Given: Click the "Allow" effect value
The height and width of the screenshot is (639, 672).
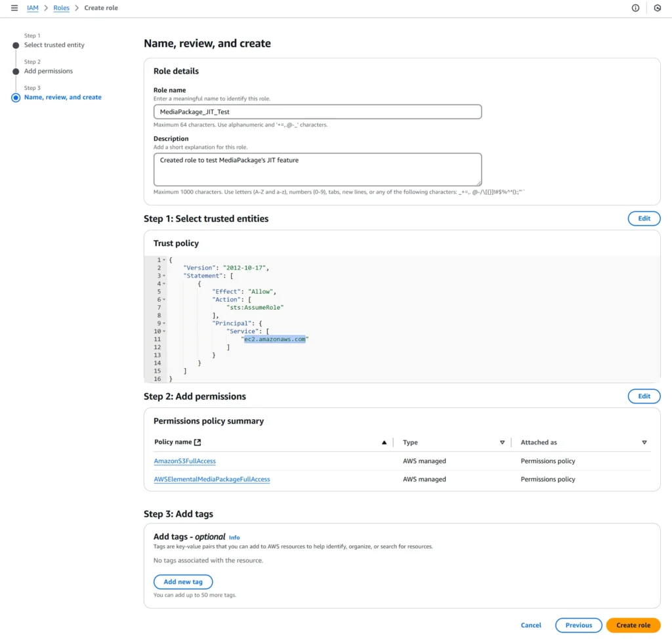Looking at the screenshot, I should pyautogui.click(x=261, y=291).
